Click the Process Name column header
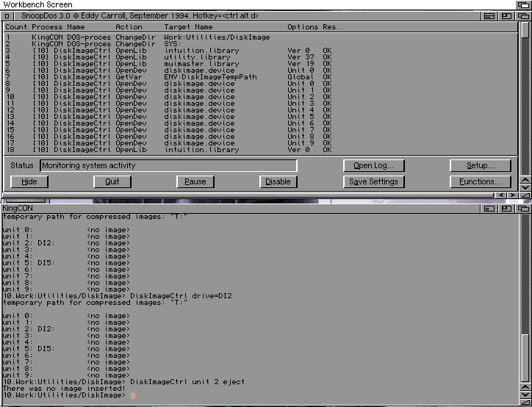This screenshot has height=407, width=532. (58, 27)
